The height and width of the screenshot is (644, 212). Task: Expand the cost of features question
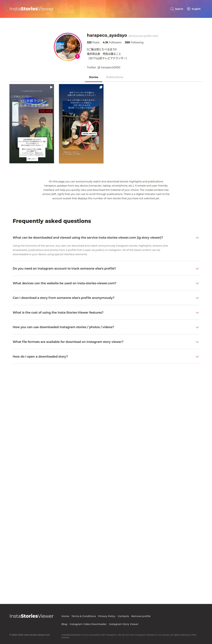[x=197, y=313]
